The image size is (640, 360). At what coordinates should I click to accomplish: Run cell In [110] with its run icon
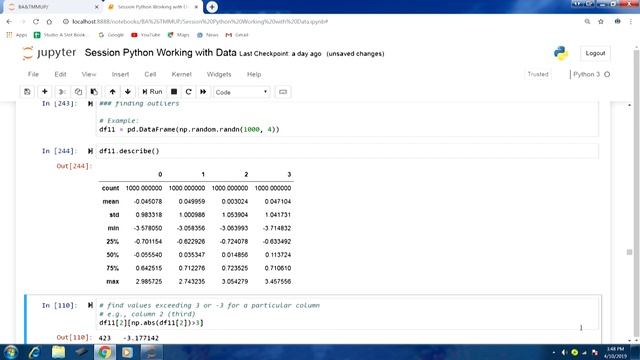[x=90, y=305]
